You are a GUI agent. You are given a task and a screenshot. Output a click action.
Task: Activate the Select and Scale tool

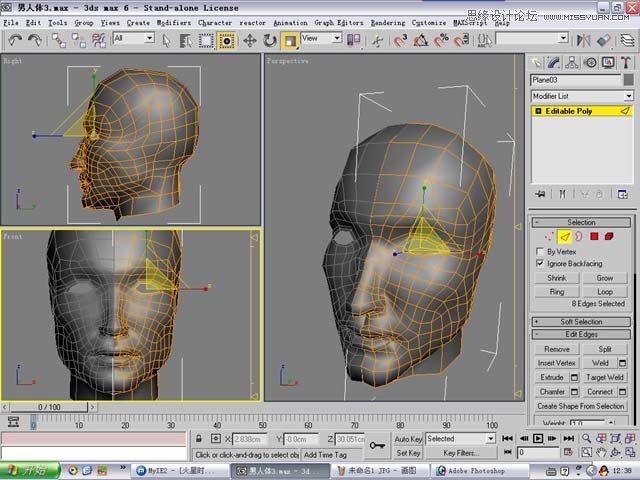tap(290, 40)
